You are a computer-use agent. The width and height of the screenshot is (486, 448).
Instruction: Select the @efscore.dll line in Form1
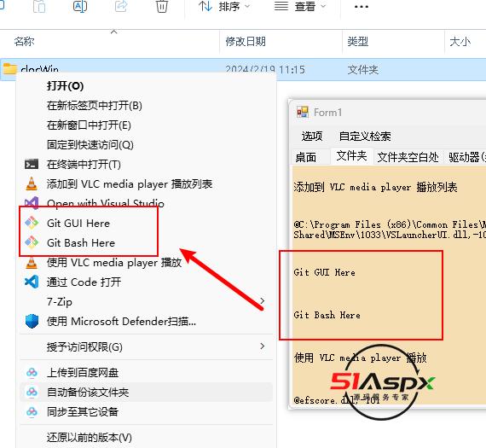[337, 400]
